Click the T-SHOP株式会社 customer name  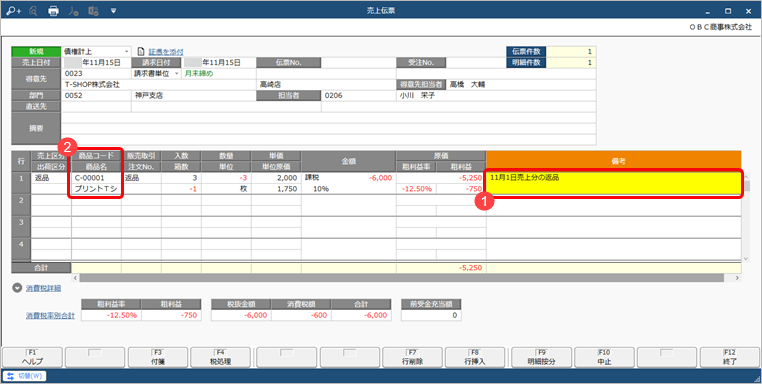[x=92, y=85]
